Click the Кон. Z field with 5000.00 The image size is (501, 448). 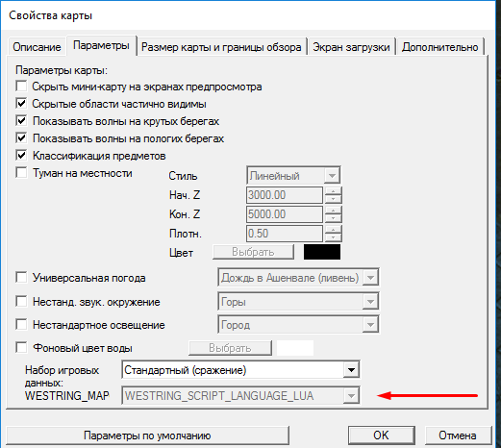[x=285, y=214]
